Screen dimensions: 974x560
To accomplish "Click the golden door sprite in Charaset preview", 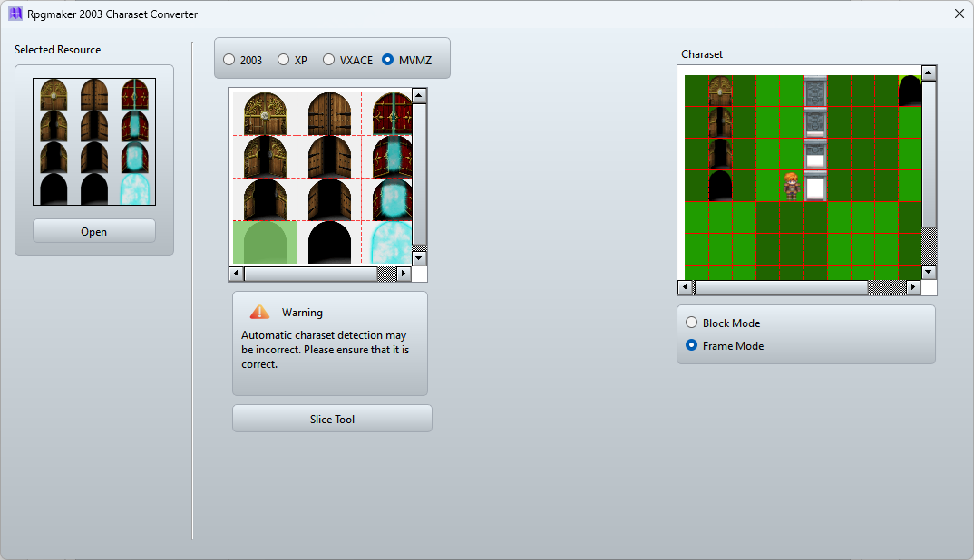I will pos(721,91).
